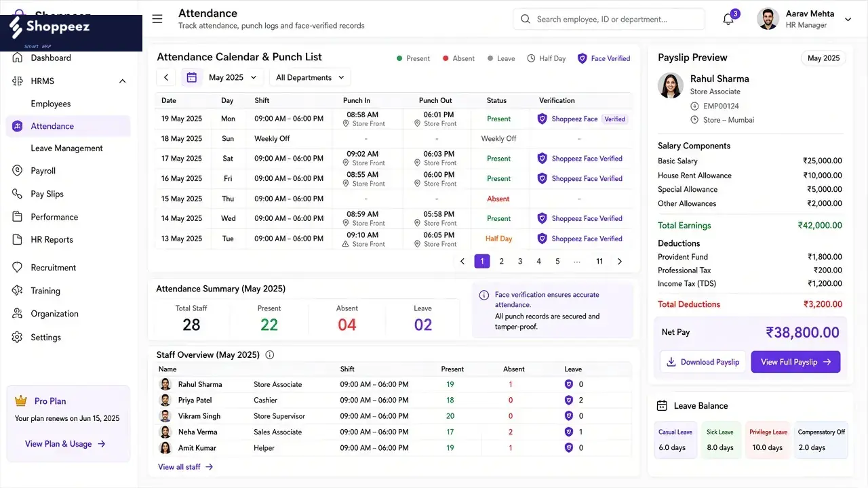
Task: Open the hamburger menu icon
Action: coord(157,19)
